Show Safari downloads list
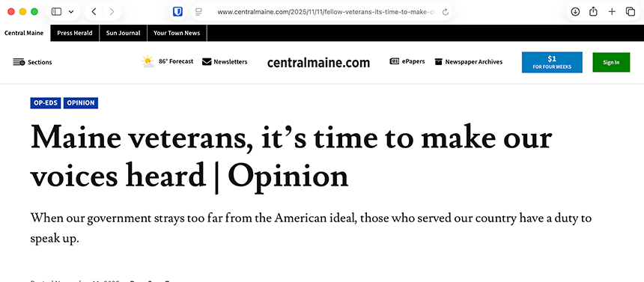 [x=575, y=12]
